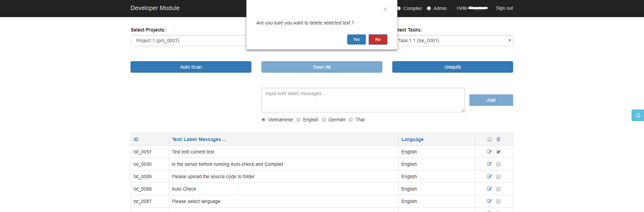Image resolution: width=644 pixels, height=212 pixels.
Task: Click the Developer Module title
Action: [155, 8]
